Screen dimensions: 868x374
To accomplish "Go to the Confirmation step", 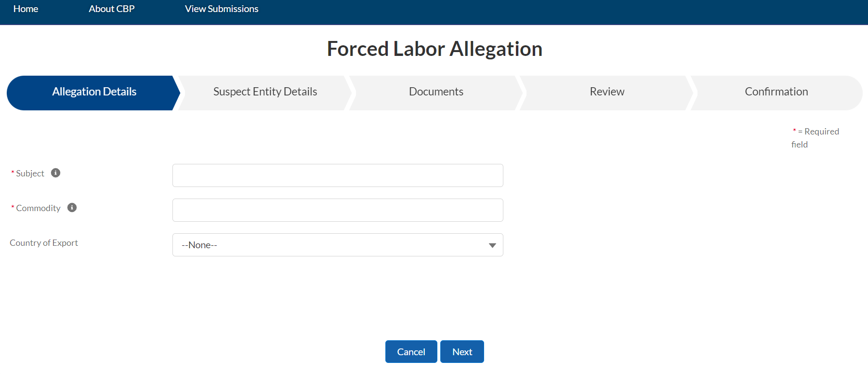I will click(x=776, y=92).
